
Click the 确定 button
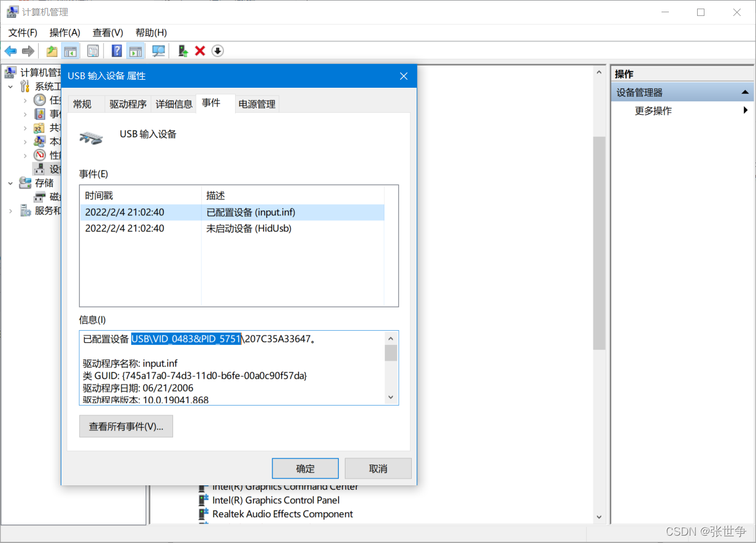tap(305, 469)
